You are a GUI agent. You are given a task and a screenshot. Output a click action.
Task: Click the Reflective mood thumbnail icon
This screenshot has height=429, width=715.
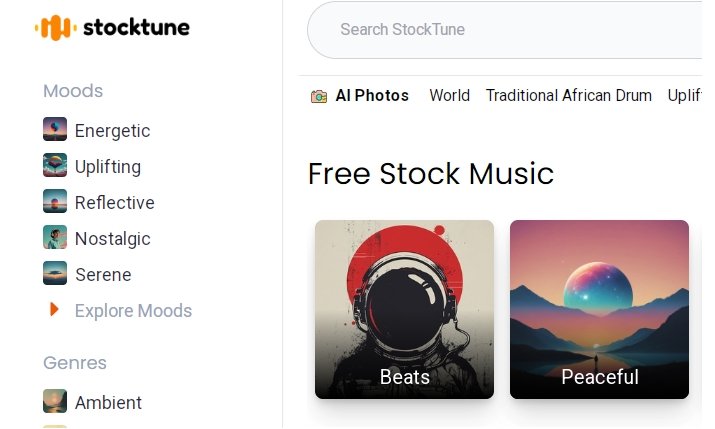click(x=55, y=202)
